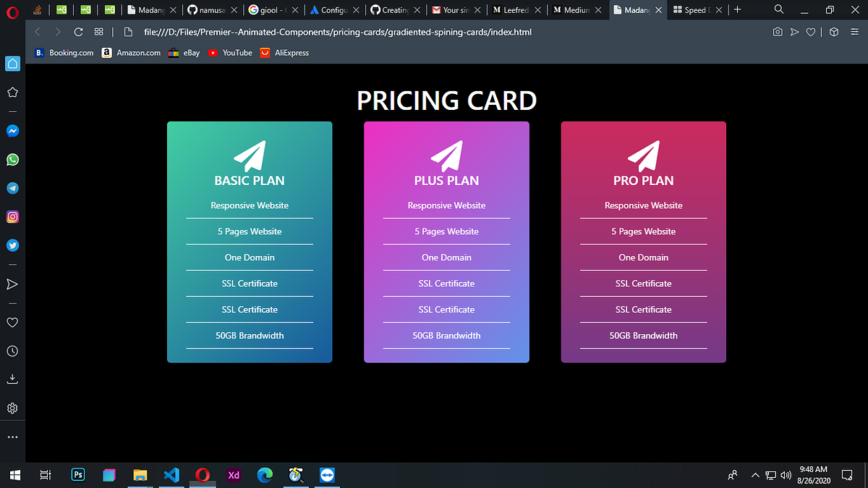The height and width of the screenshot is (488, 868).
Task: Open the volume control in system tray
Action: 786,475
